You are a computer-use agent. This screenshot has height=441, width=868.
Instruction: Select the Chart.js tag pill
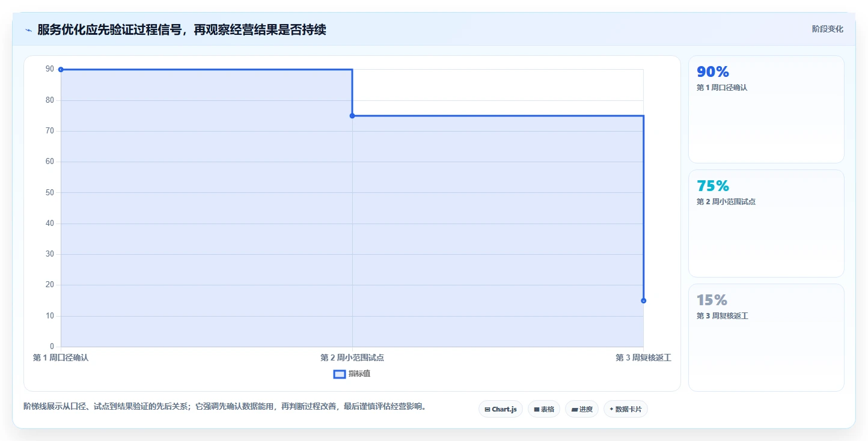501,409
